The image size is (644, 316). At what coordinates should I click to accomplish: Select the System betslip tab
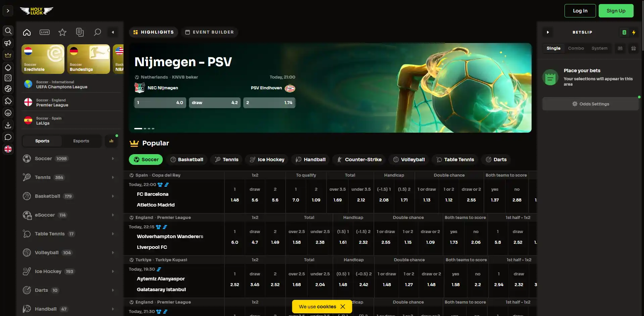pyautogui.click(x=599, y=48)
